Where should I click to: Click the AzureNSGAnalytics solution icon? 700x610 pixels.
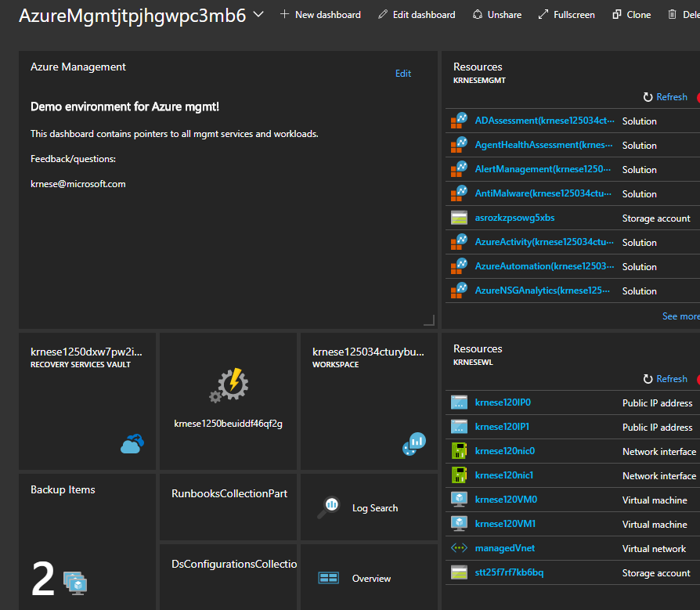[459, 290]
